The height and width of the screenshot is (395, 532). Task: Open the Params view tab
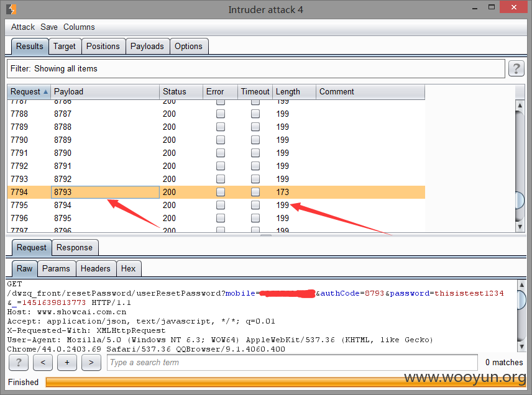[57, 269]
